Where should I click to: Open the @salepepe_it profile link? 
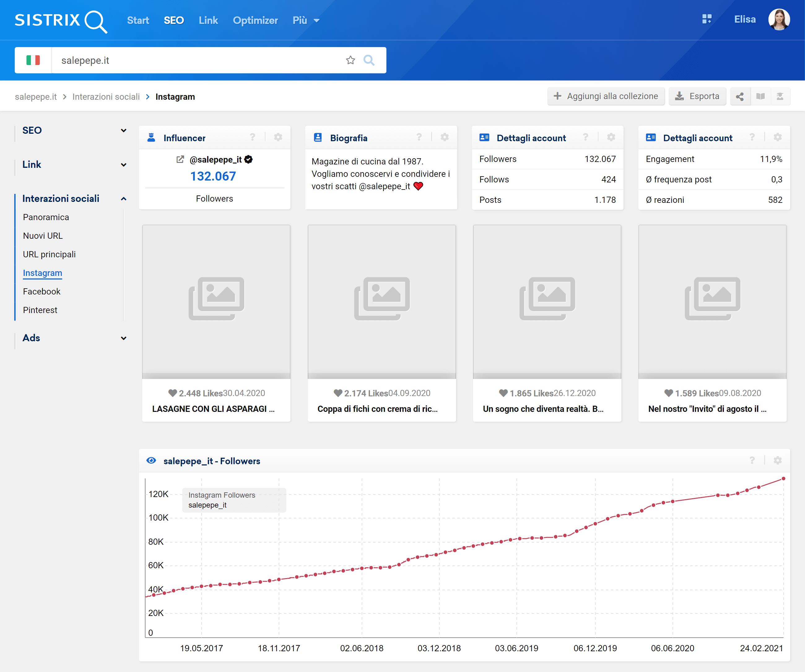click(x=216, y=159)
